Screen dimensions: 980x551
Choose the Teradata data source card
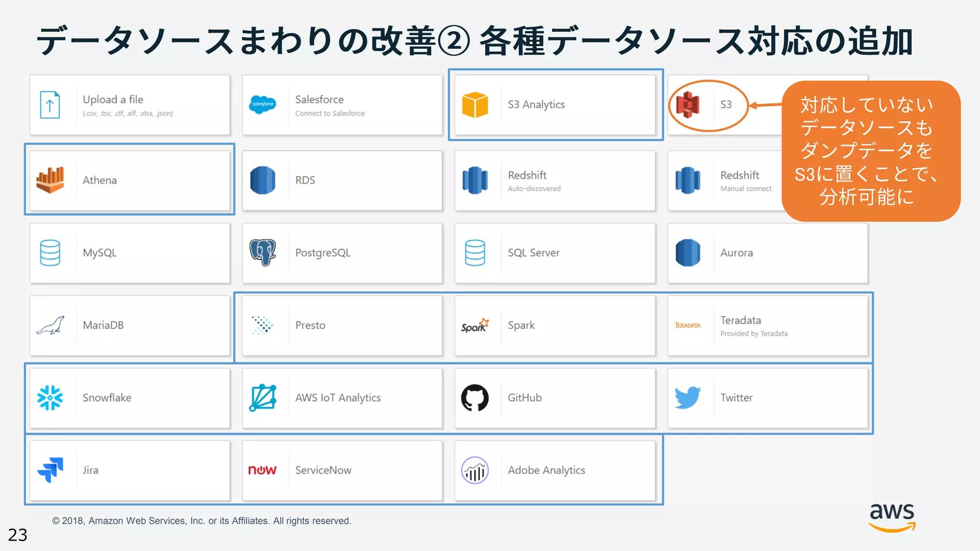(x=767, y=325)
